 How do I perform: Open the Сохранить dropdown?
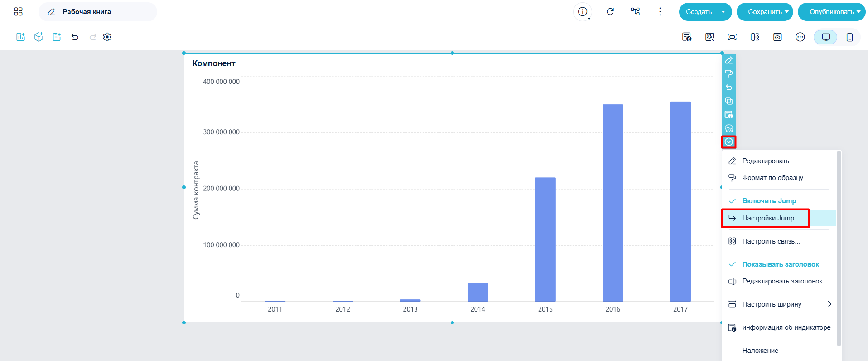click(765, 12)
